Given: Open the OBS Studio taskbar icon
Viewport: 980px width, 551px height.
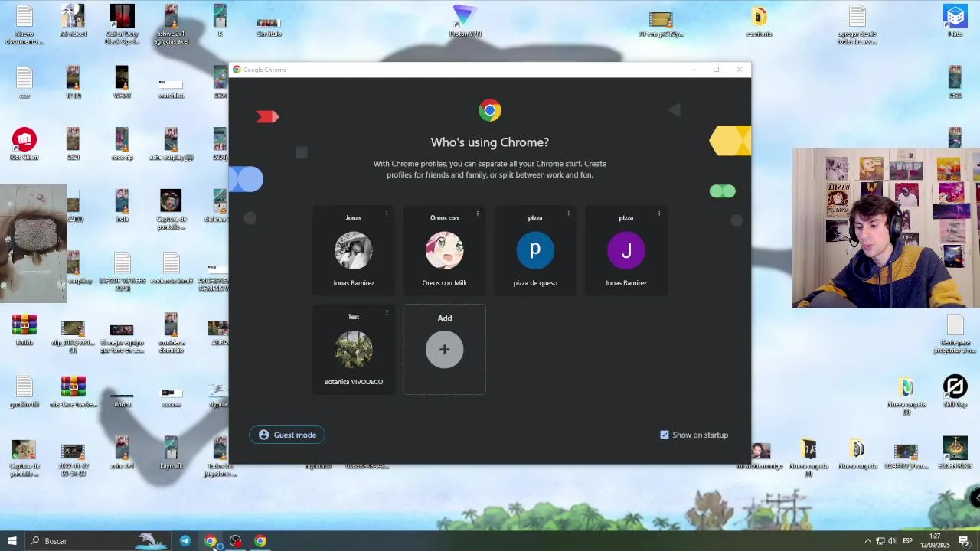Looking at the screenshot, I should [235, 541].
